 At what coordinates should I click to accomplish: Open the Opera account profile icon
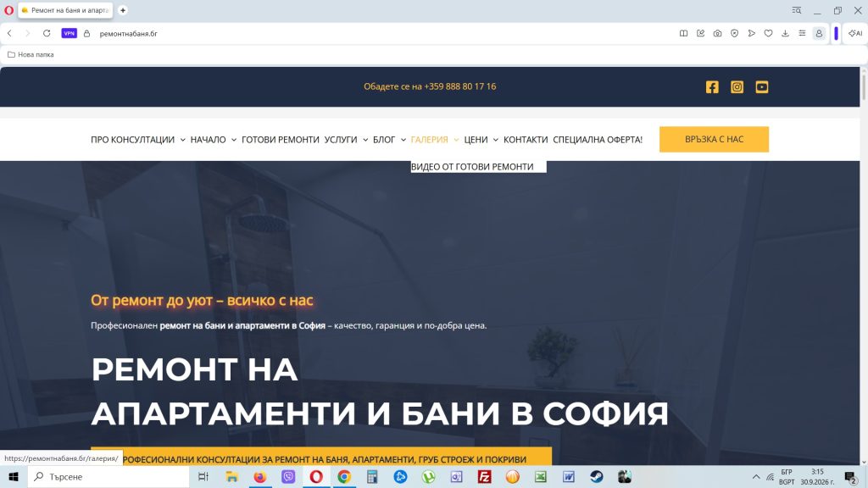click(x=820, y=33)
